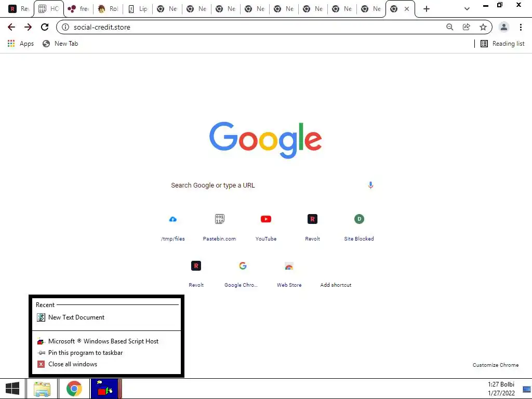Image resolution: width=532 pixels, height=399 pixels.
Task: Switch to the first 'Ne' New Tab
Action: (x=167, y=9)
